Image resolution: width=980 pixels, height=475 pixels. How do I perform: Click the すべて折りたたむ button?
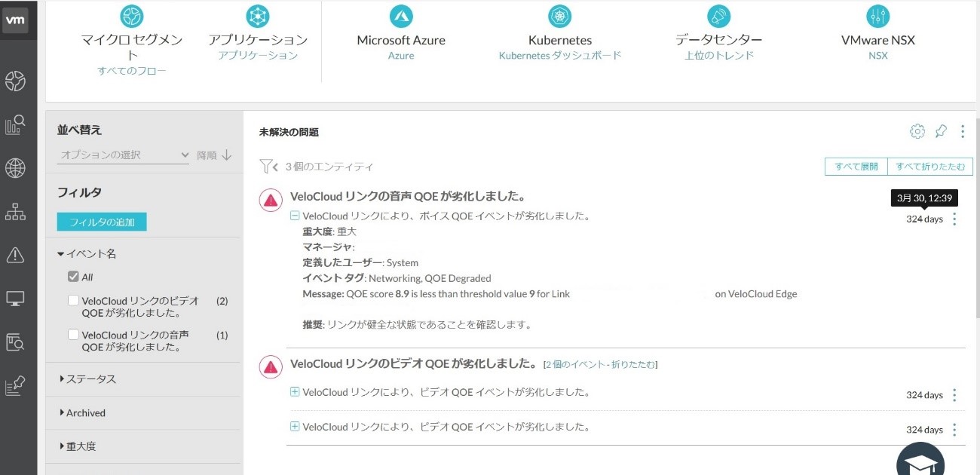[930, 167]
